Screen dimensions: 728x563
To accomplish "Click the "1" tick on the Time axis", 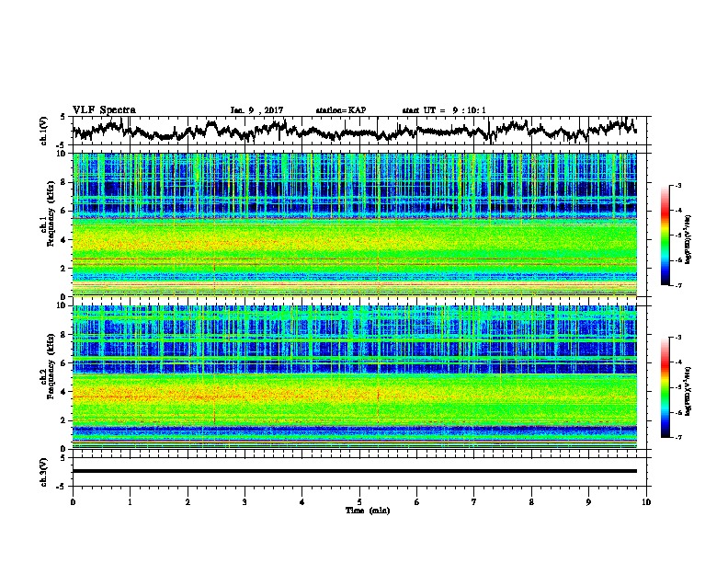I will (130, 502).
